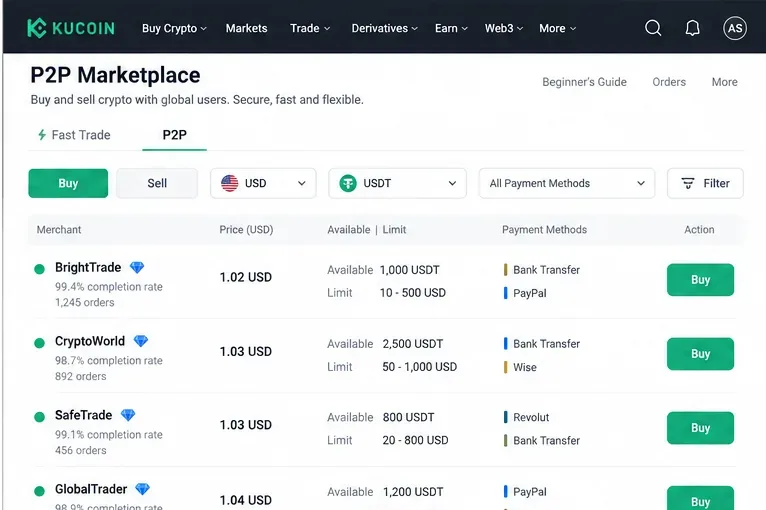Expand the Derivatives menu

click(x=384, y=28)
